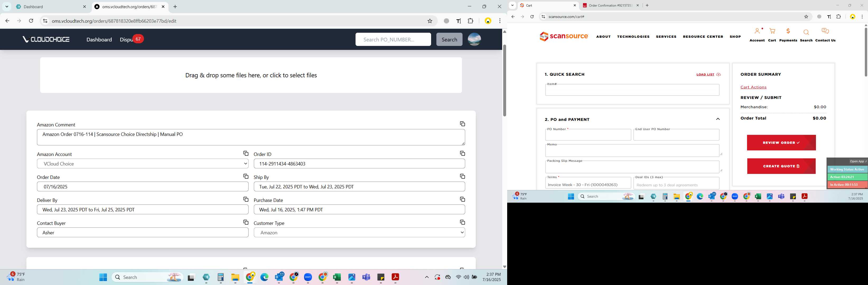Copy the Customer Type value
Screen dimensions: 868x285
click(x=462, y=222)
